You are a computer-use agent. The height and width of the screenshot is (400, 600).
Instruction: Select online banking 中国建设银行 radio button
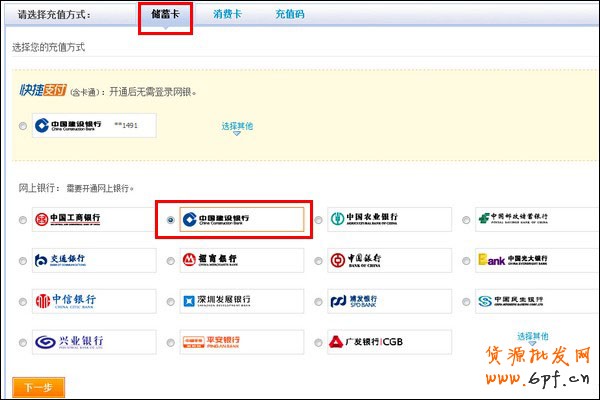click(x=171, y=220)
